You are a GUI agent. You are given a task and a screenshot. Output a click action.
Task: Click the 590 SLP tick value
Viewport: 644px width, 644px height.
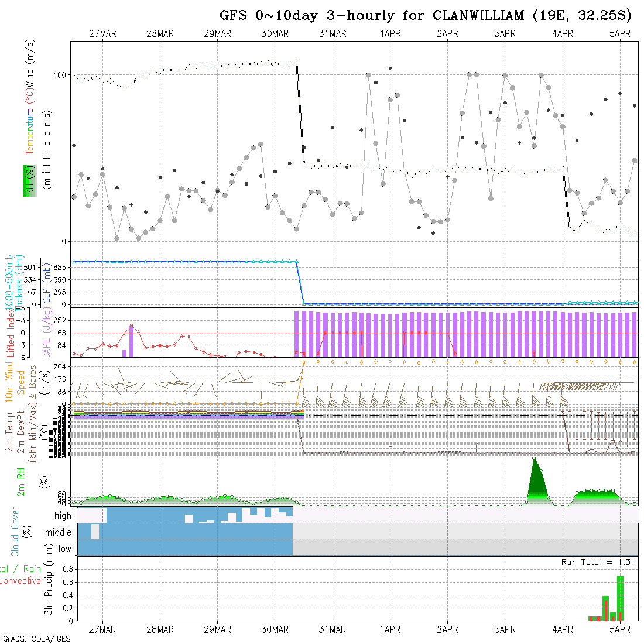tap(60, 280)
